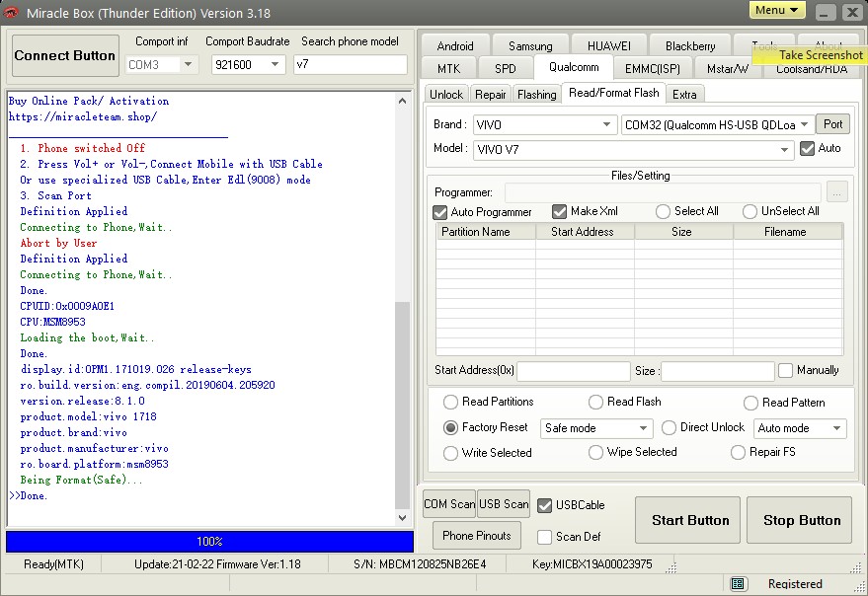Open the Read/Format Flash sub-tab

614,93
